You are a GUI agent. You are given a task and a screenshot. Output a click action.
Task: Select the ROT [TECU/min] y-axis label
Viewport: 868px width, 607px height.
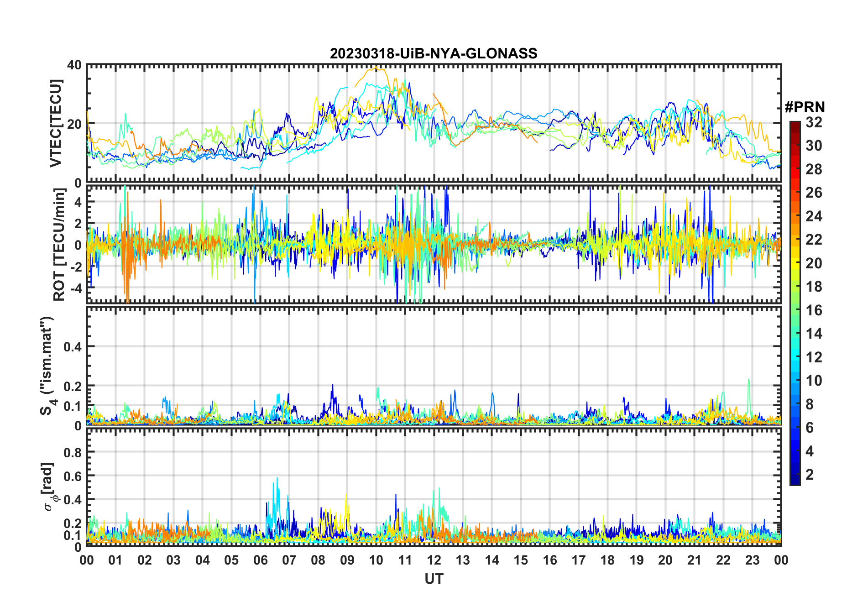tap(59, 245)
